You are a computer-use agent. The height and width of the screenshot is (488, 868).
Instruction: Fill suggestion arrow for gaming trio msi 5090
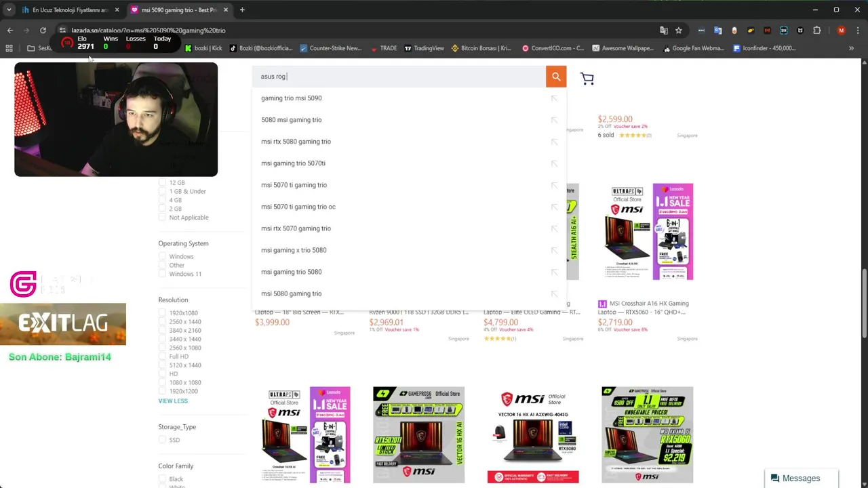[x=554, y=98]
